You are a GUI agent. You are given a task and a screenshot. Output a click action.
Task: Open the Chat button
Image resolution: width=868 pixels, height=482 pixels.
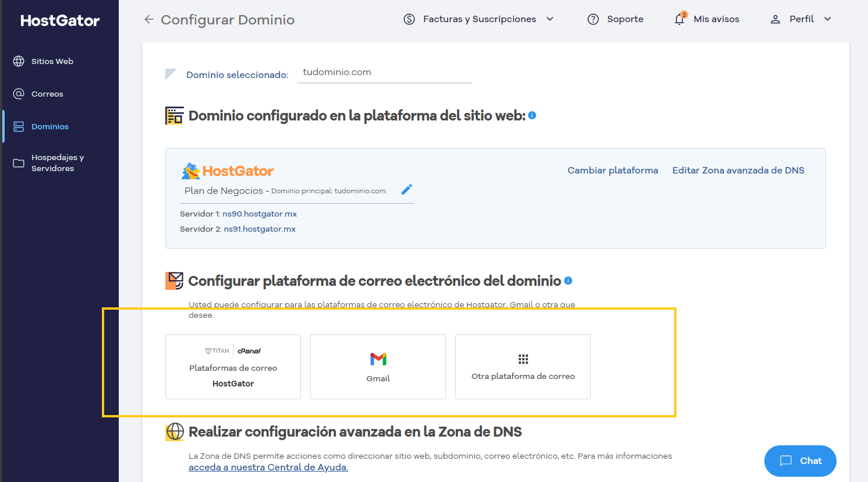[x=800, y=461]
